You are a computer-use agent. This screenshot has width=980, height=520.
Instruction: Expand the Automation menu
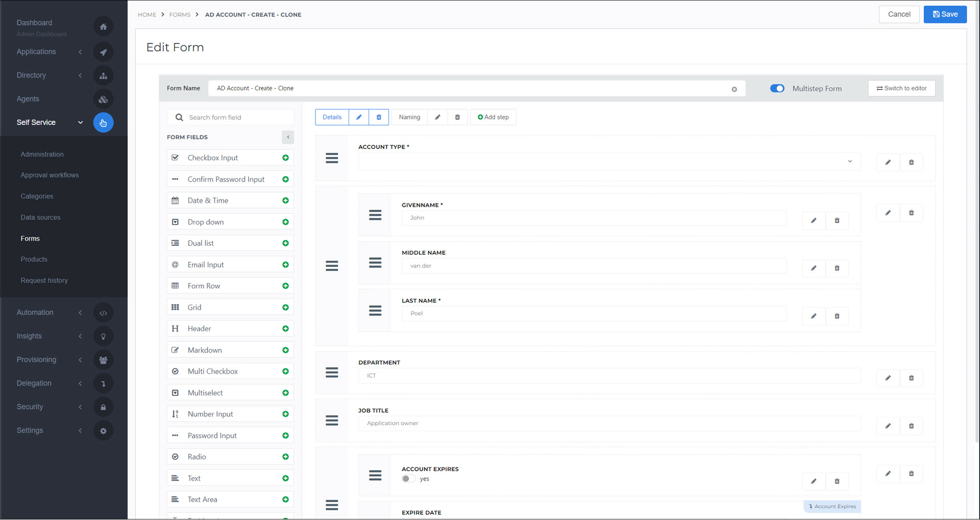[x=80, y=312]
